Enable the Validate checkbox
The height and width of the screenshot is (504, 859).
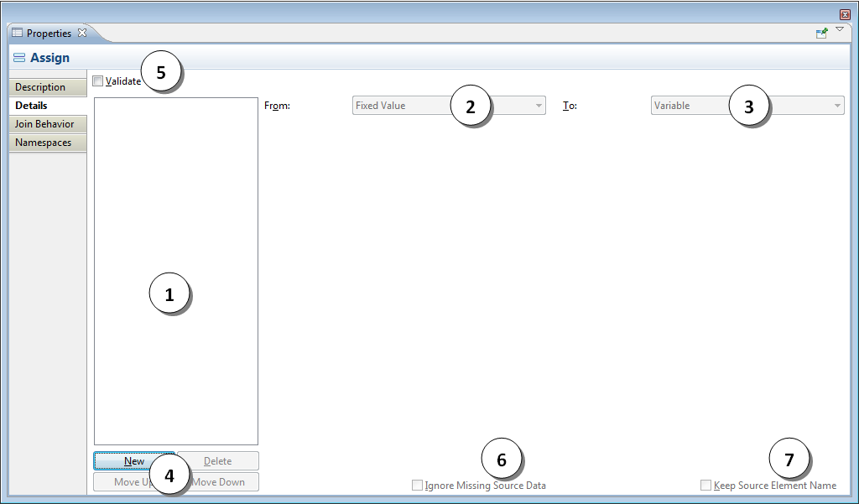[97, 81]
